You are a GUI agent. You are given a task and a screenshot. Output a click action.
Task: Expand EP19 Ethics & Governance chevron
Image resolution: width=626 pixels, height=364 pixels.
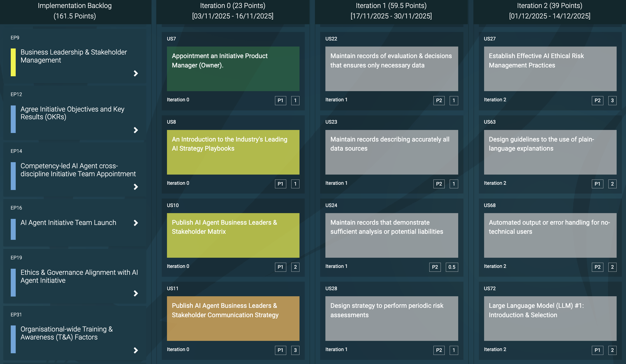coord(136,293)
